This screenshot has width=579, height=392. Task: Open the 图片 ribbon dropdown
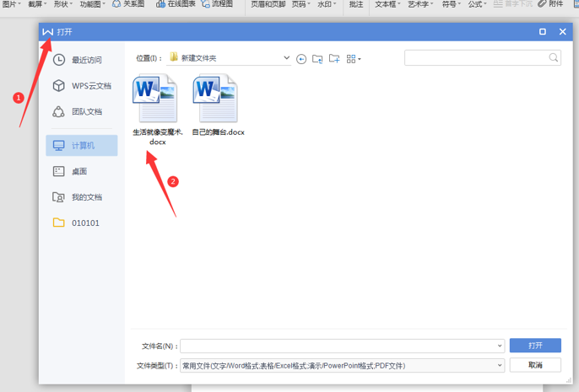click(11, 4)
